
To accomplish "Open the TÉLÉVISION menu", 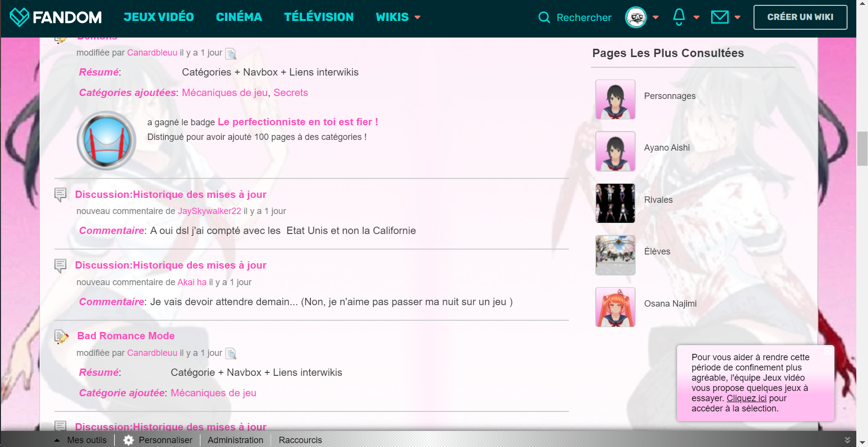I will tap(319, 17).
